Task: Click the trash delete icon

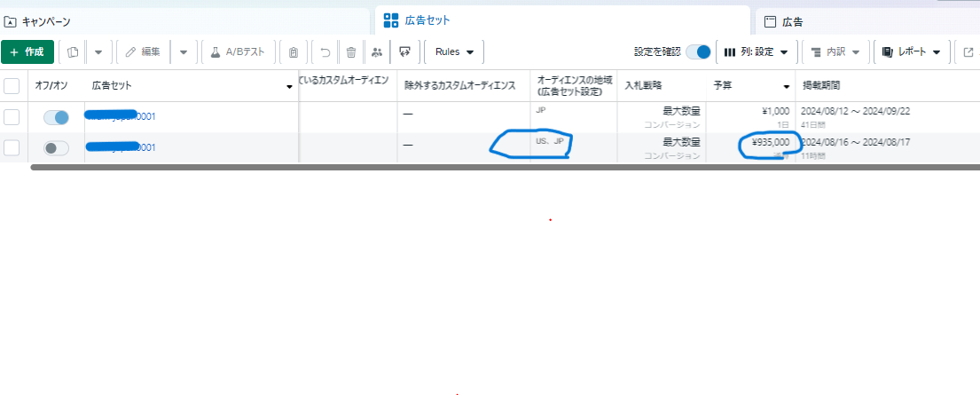Action: click(x=351, y=52)
